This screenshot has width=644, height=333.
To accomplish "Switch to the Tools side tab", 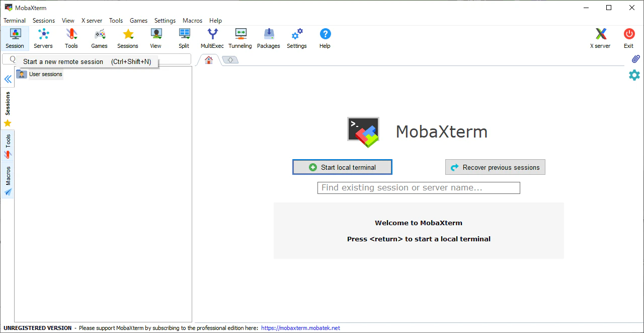I will pos(8,146).
